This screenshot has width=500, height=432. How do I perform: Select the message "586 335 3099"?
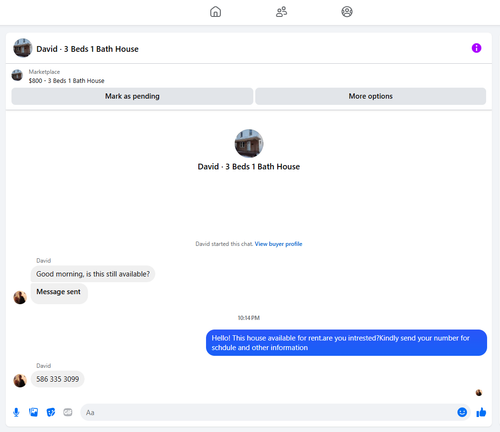(x=58, y=379)
